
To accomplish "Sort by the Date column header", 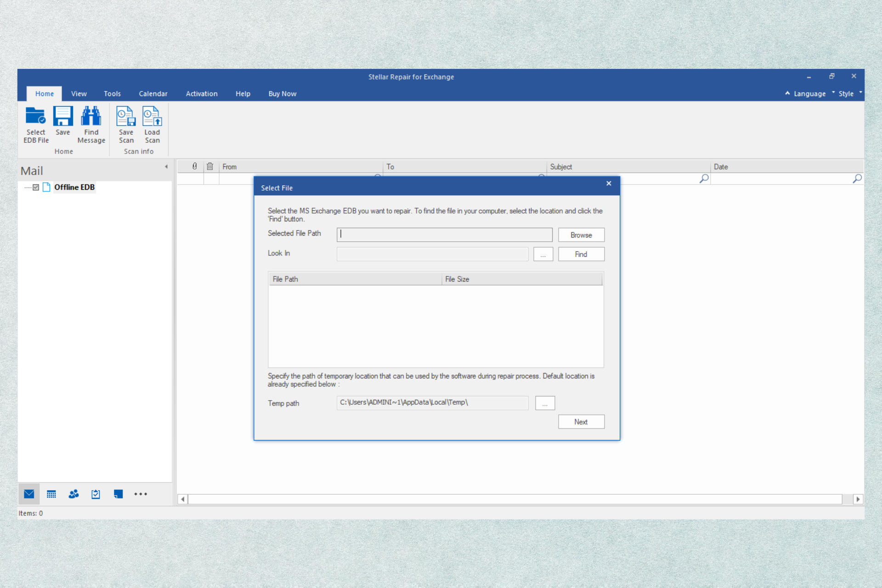I will tap(787, 167).
